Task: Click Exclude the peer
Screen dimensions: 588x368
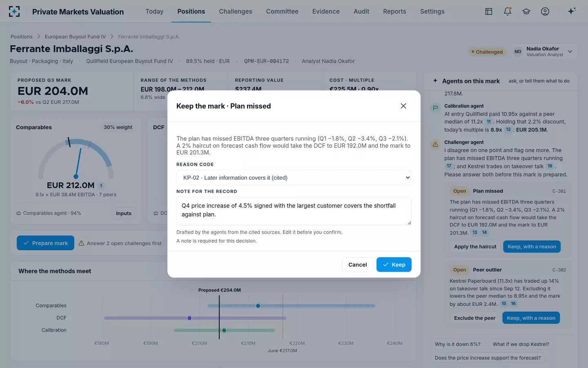Action: click(x=475, y=318)
